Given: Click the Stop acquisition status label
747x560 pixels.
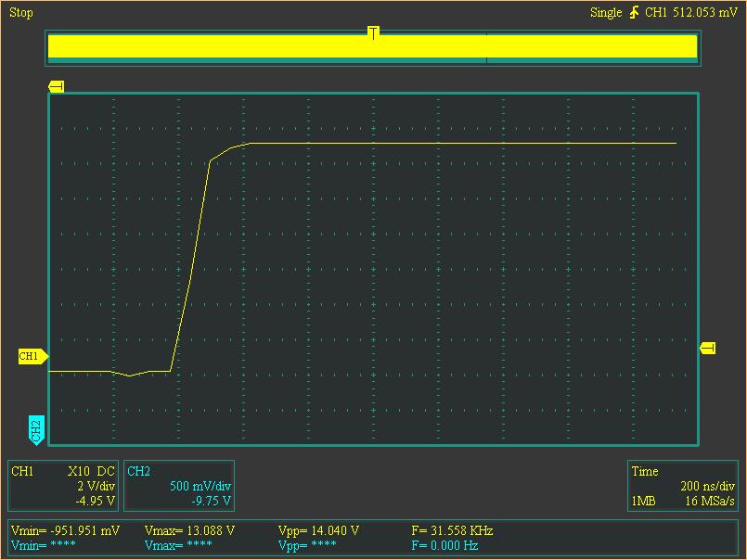Looking at the screenshot, I should [21, 13].
